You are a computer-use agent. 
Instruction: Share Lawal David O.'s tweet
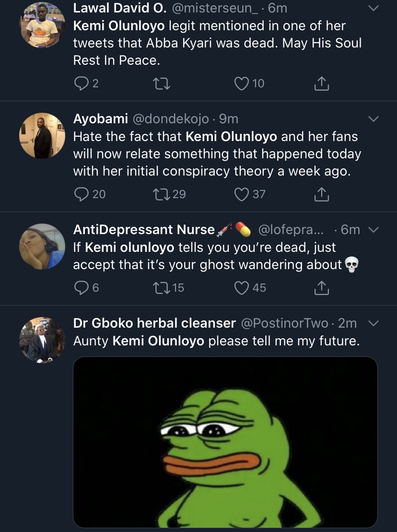(x=321, y=84)
